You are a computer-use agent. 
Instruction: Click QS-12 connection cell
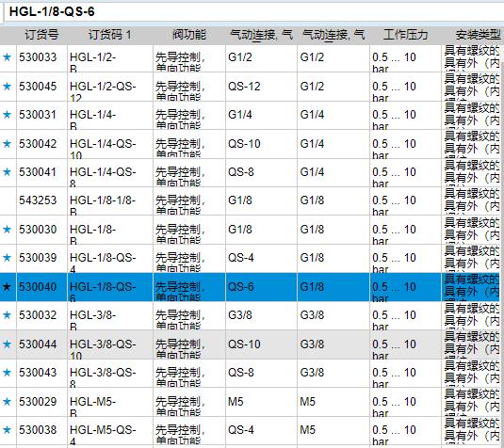pyautogui.click(x=244, y=87)
